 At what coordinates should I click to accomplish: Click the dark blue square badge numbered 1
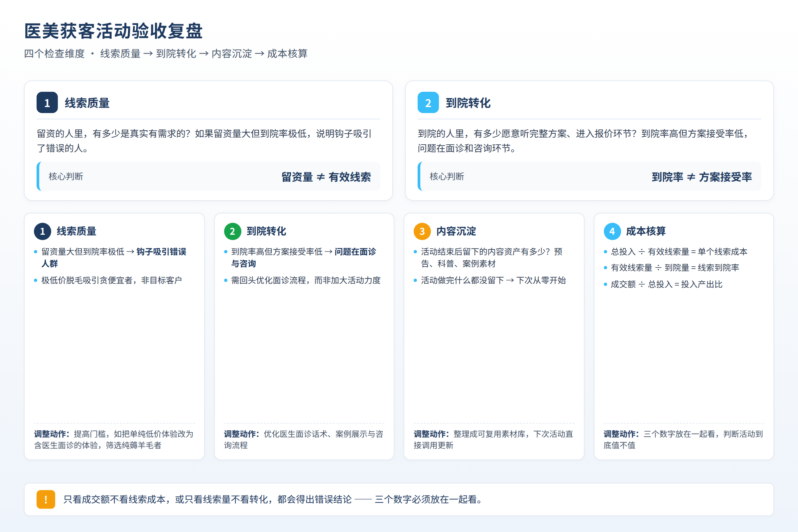(x=47, y=102)
